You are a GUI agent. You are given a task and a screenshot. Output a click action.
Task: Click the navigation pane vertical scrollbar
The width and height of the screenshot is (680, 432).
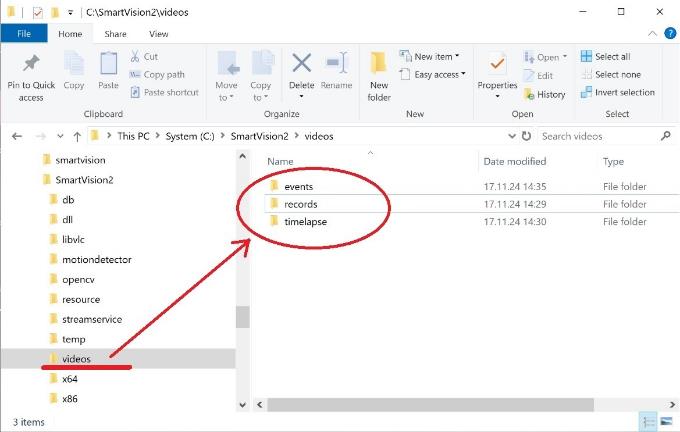pyautogui.click(x=242, y=316)
